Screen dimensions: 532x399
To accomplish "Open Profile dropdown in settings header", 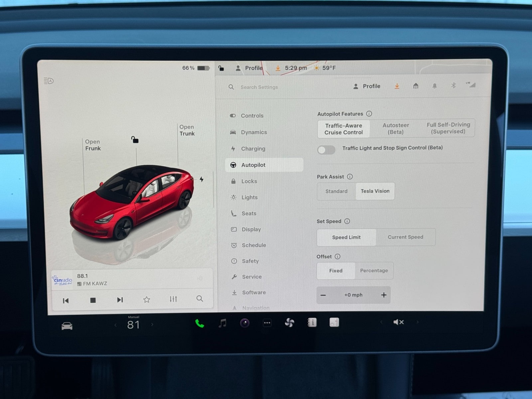I will [366, 86].
